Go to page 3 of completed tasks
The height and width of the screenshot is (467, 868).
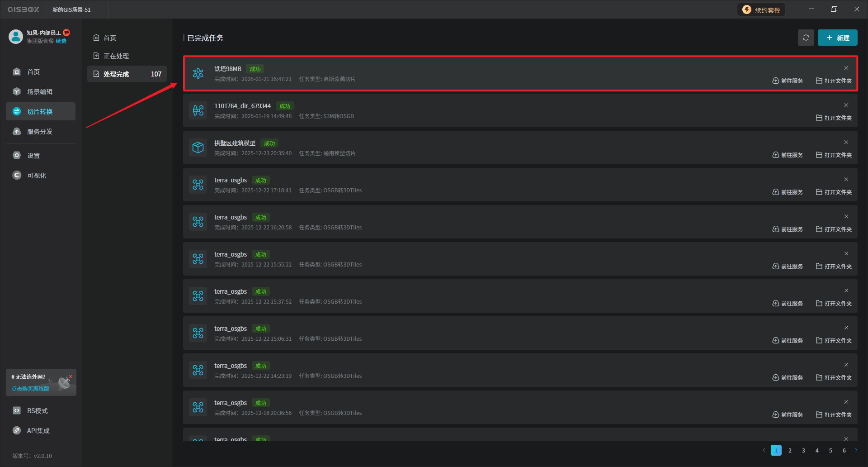pyautogui.click(x=803, y=451)
